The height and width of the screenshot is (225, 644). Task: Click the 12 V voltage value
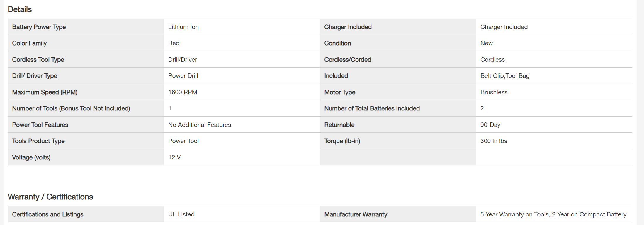[174, 157]
